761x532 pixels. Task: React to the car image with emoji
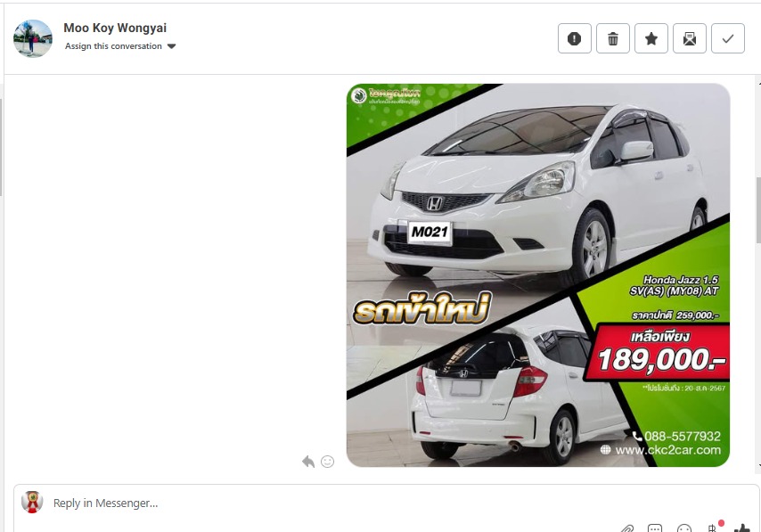328,462
